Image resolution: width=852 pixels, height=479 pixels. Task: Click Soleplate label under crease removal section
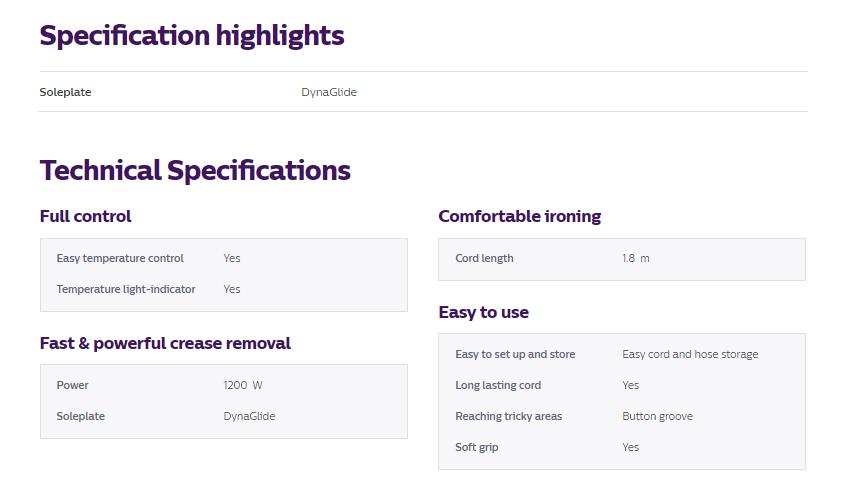(x=80, y=416)
